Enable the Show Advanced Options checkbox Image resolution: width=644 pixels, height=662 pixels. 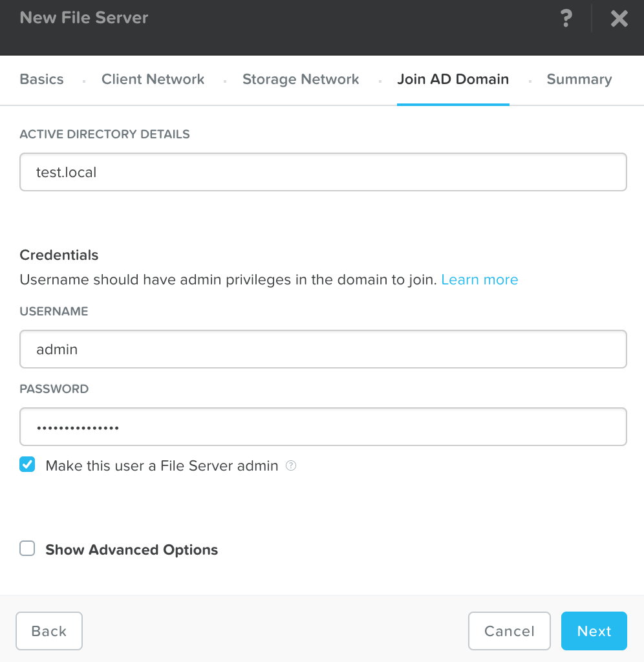(27, 549)
